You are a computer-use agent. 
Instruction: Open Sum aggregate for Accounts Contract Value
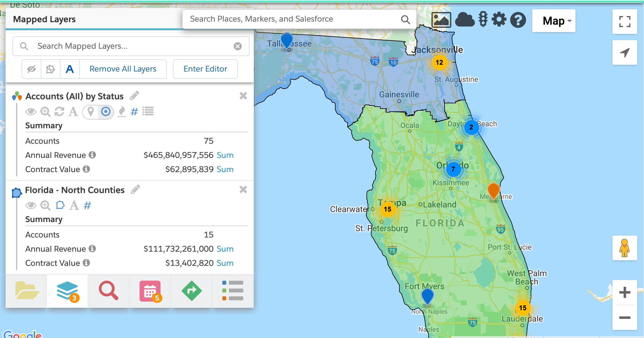tap(225, 169)
